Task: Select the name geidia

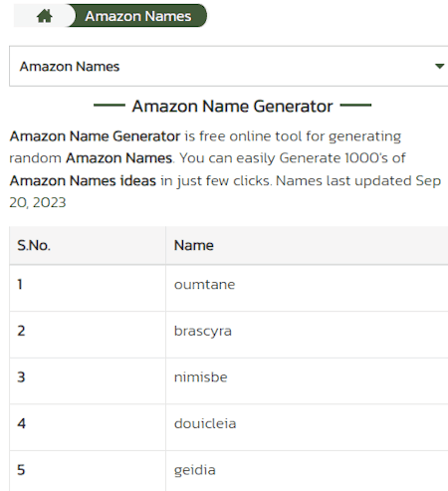Action: 195,470
